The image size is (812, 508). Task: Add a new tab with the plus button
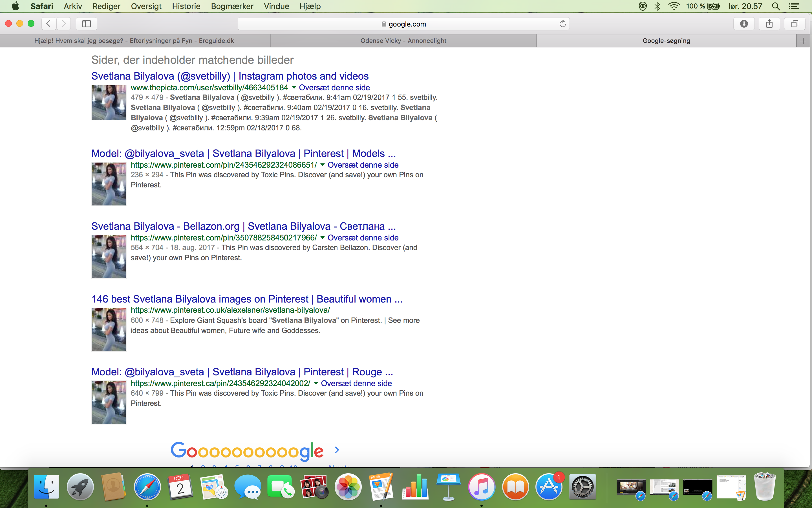point(803,41)
